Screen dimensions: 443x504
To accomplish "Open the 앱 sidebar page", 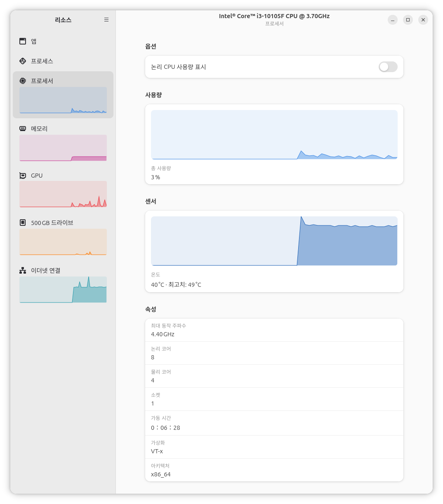I will 63,41.
